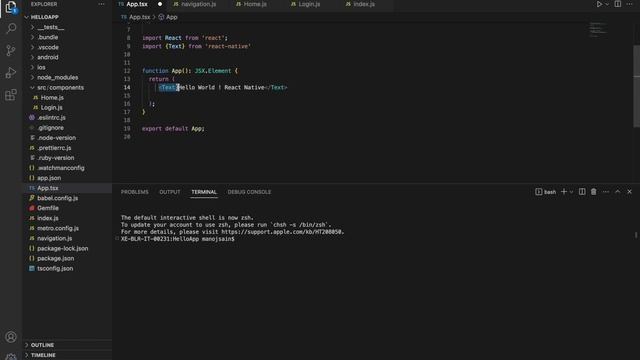Image resolution: width=640 pixels, height=360 pixels.
Task: Maximize the panel with the up chevron
Action: tap(618, 191)
